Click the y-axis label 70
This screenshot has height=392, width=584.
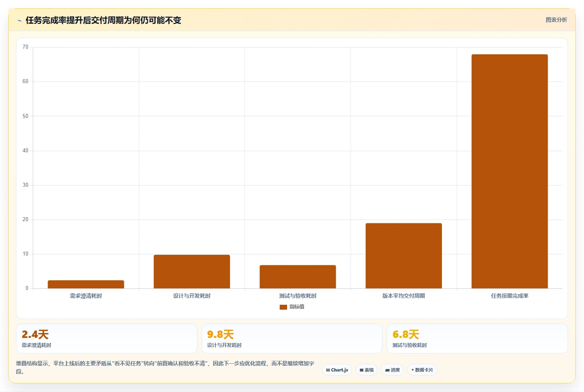tap(25, 47)
